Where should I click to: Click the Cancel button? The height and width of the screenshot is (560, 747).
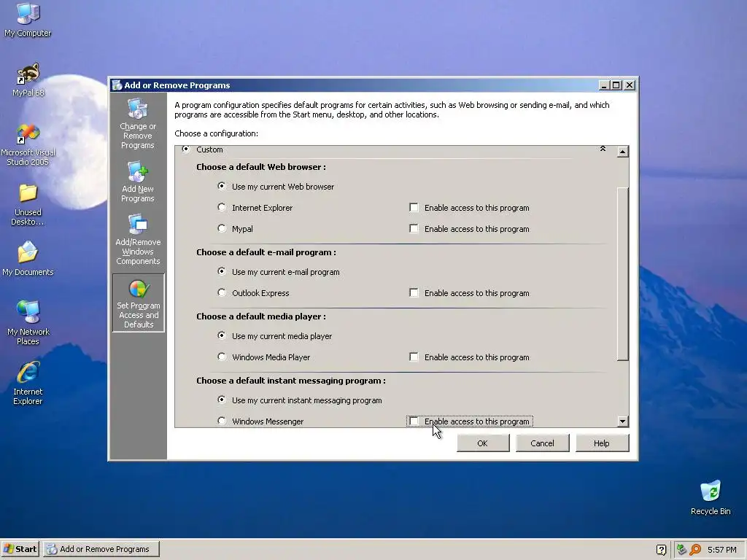click(x=542, y=443)
